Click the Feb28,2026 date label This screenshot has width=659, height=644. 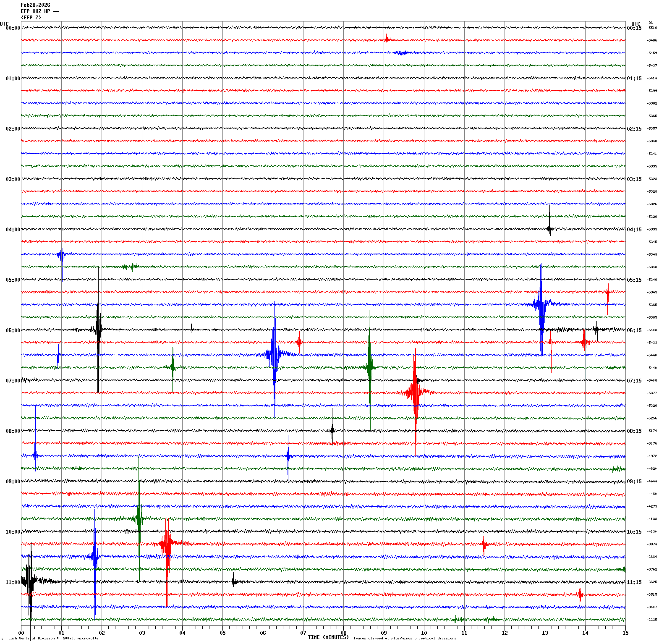(35, 5)
